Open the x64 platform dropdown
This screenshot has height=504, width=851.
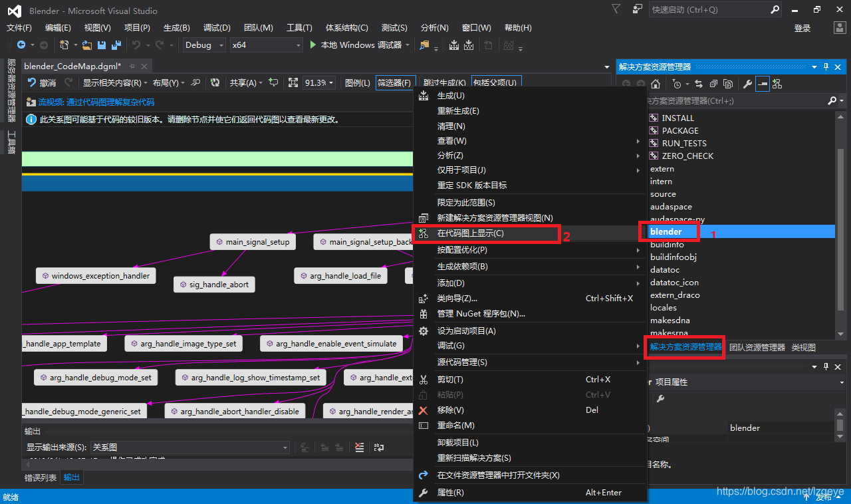click(x=266, y=45)
